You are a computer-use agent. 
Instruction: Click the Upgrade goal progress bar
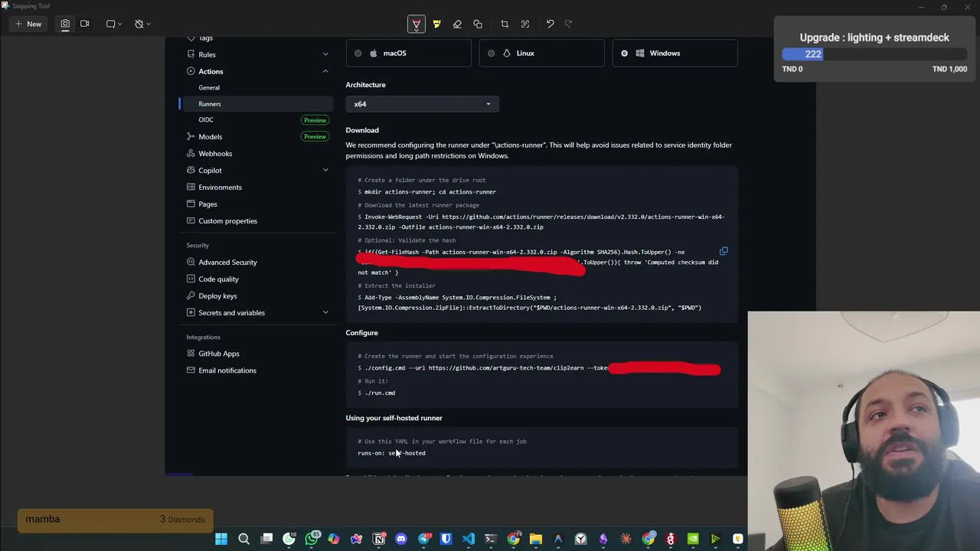[x=874, y=54]
